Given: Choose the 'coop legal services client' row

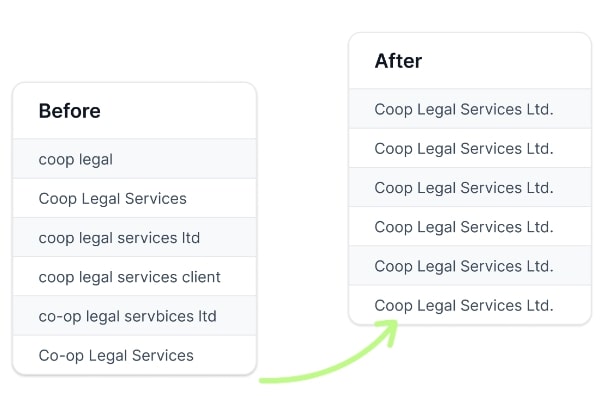Looking at the screenshot, I should pos(134,277).
